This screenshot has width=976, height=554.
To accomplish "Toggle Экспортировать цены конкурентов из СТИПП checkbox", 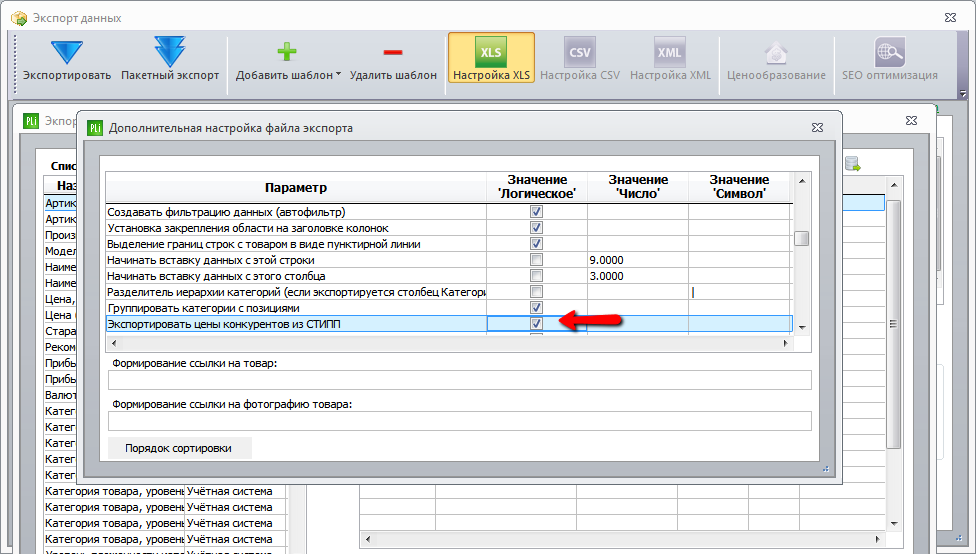I will 536,324.
